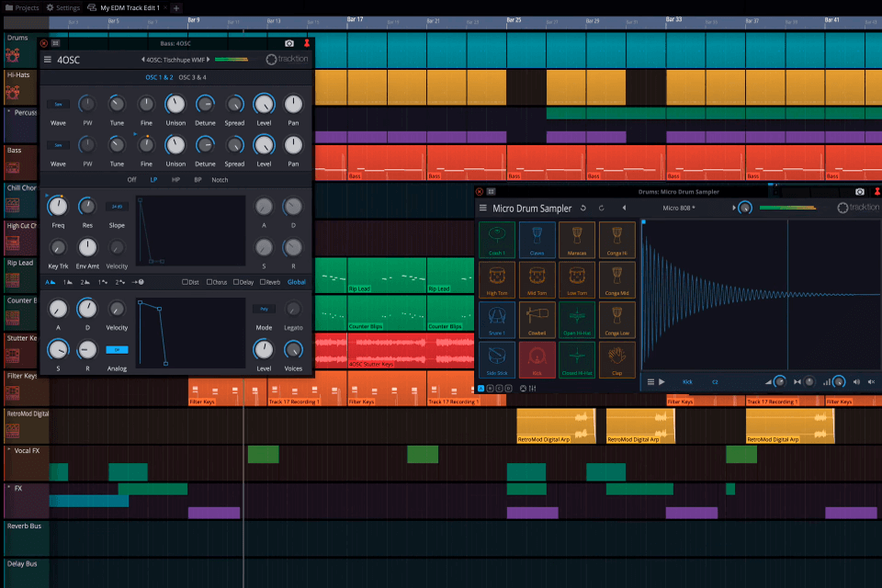Switch to OSC 3 & 4 tab

(192, 77)
